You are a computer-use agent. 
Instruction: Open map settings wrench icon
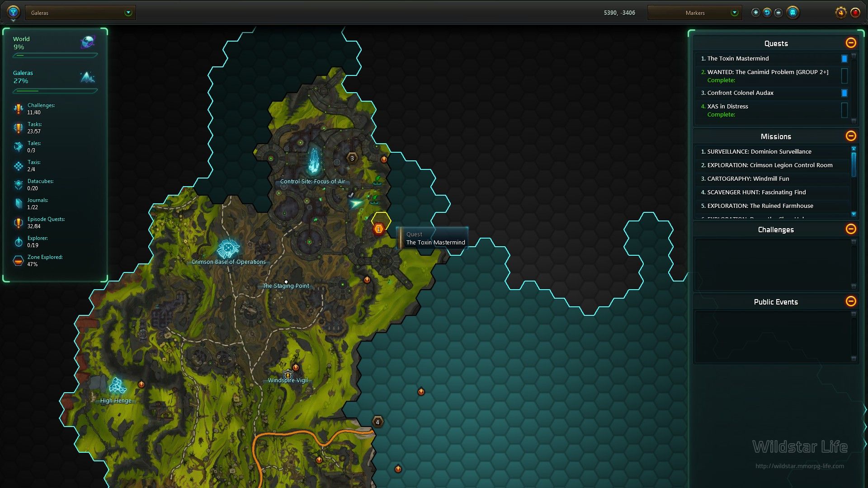point(840,13)
